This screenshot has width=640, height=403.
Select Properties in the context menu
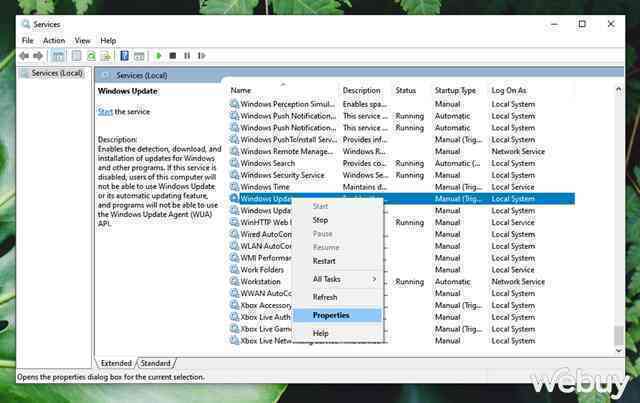pos(338,315)
